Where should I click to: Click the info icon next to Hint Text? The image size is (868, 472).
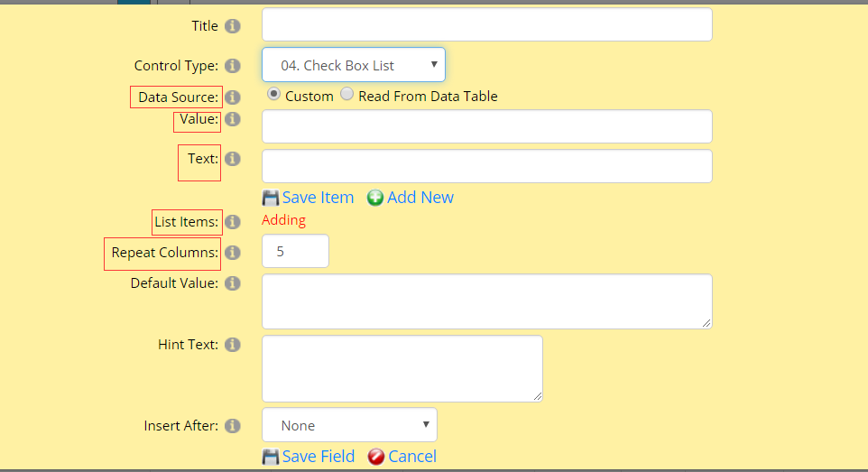click(x=233, y=345)
